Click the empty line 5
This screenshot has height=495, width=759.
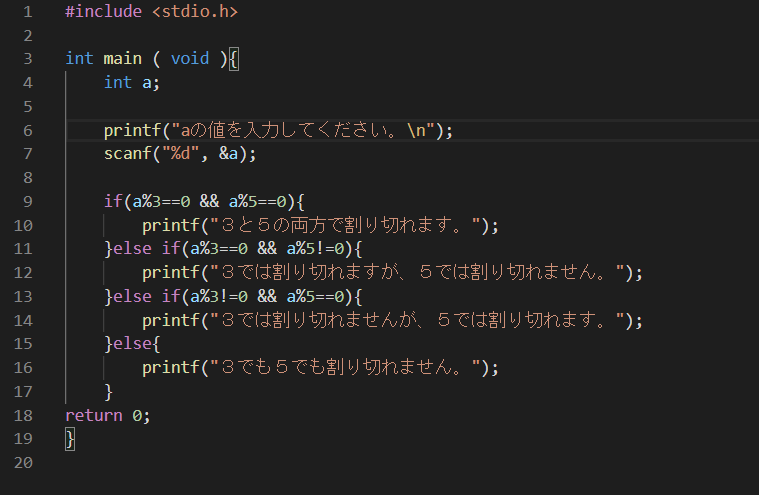[x=411, y=106]
